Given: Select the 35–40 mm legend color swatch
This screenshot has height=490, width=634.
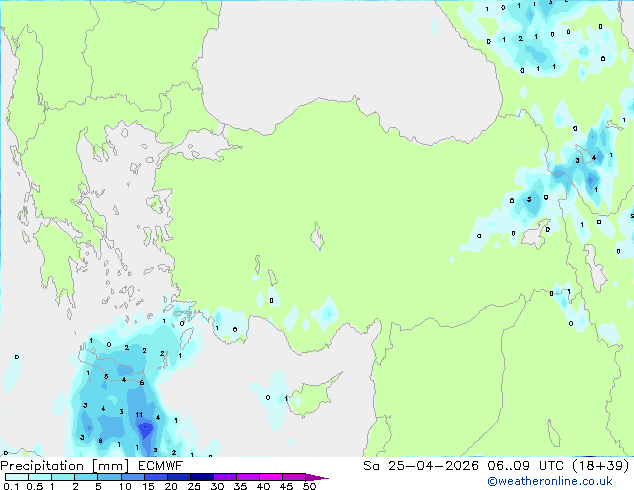Looking at the screenshot, I should [x=247, y=477].
